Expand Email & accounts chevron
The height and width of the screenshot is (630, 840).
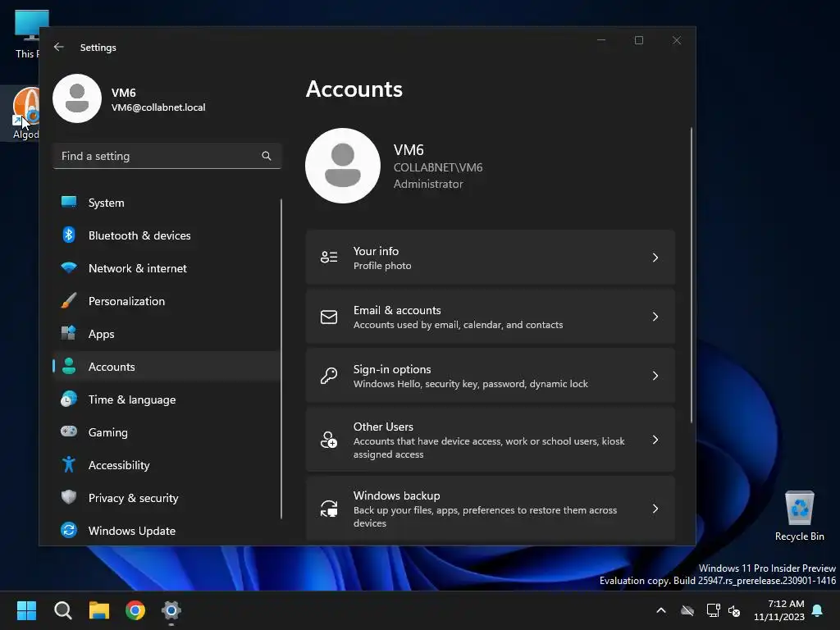pyautogui.click(x=655, y=317)
